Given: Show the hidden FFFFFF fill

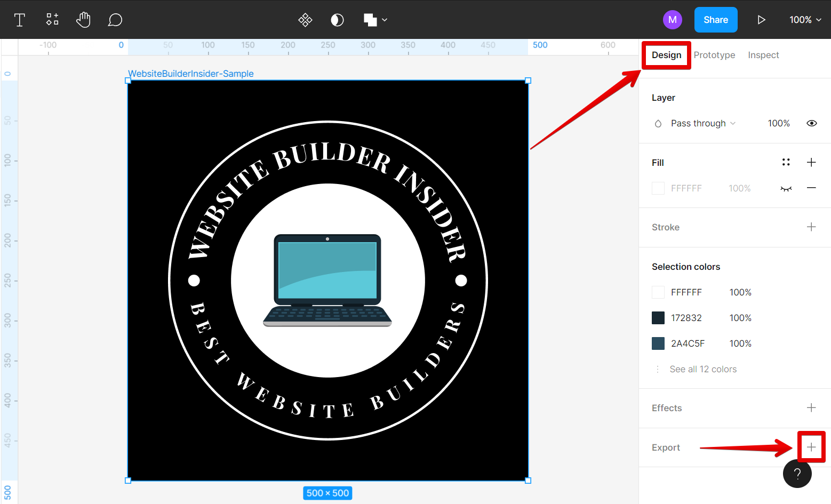Looking at the screenshot, I should (786, 188).
